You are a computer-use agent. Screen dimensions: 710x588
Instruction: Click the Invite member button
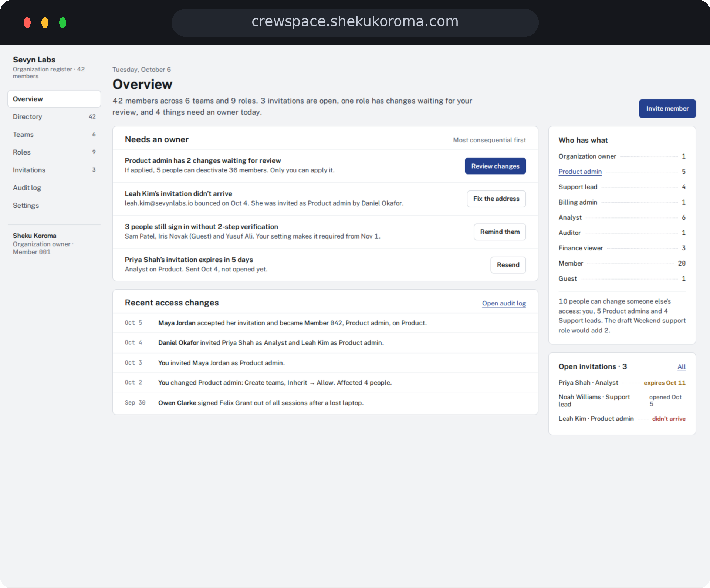[667, 108]
